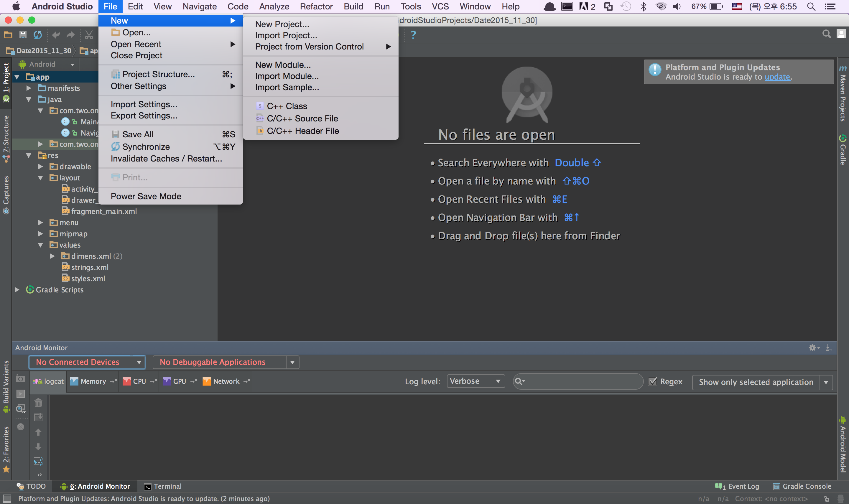Screen dimensions: 849x504
Task: Select New Module from the submenu
Action: [283, 65]
